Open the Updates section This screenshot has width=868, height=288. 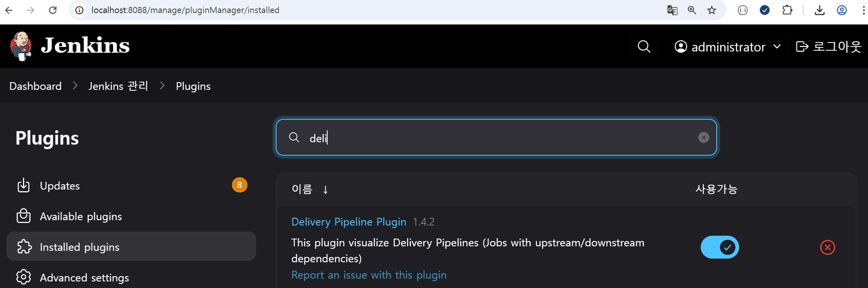click(60, 186)
